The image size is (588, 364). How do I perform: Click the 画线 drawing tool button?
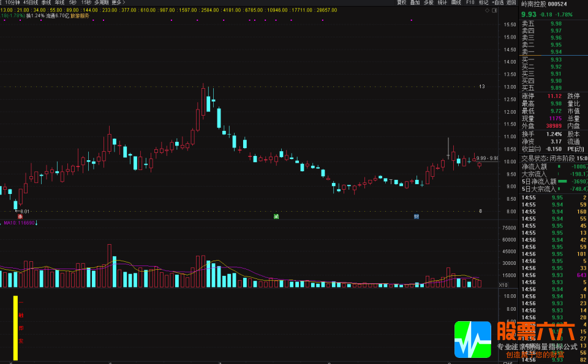pos(456,2)
